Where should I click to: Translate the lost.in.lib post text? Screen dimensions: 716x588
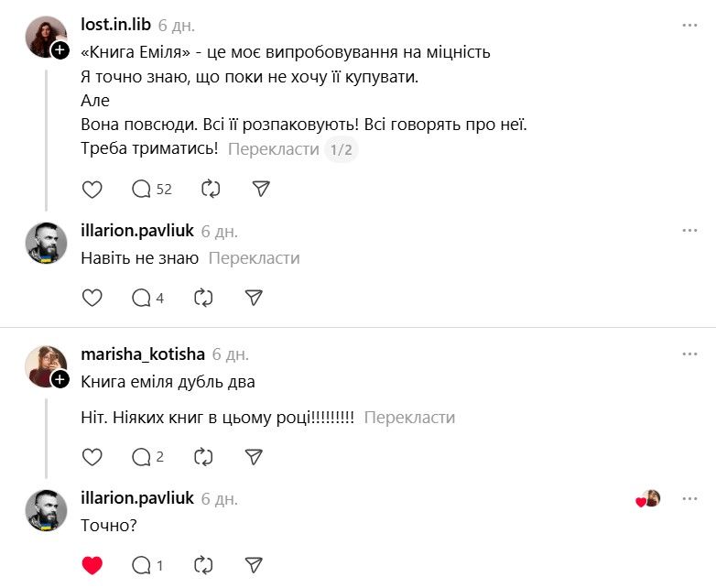tap(273, 149)
